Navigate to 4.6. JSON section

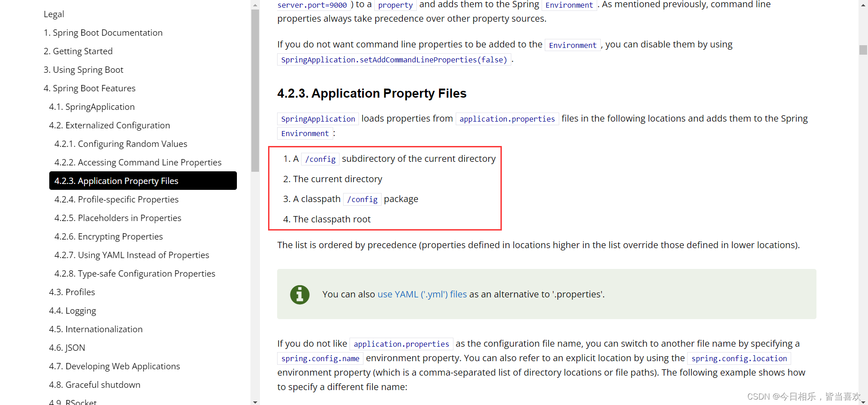point(67,348)
